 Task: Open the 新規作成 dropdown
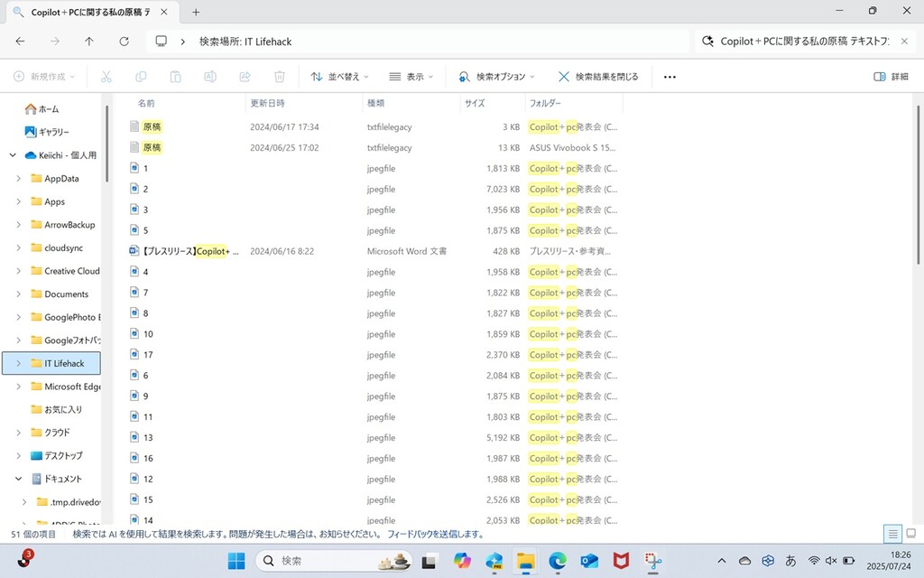tap(44, 77)
